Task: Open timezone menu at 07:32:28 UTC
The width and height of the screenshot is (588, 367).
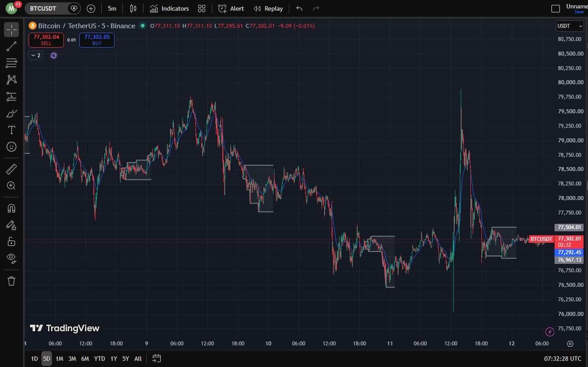Action: click(562, 359)
